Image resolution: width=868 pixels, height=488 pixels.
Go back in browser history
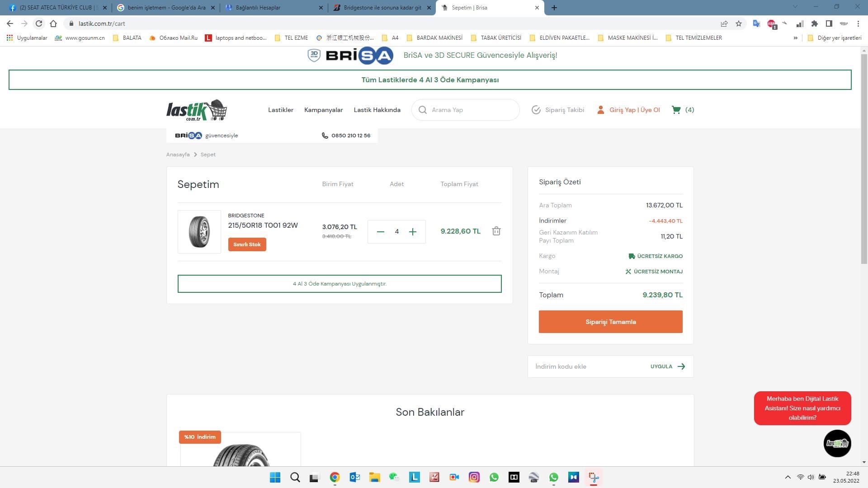click(10, 23)
